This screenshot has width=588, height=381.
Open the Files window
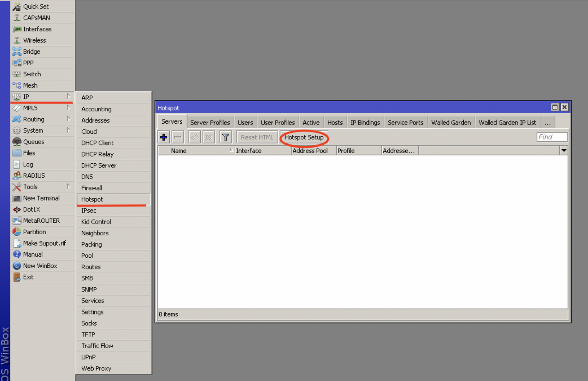(29, 153)
